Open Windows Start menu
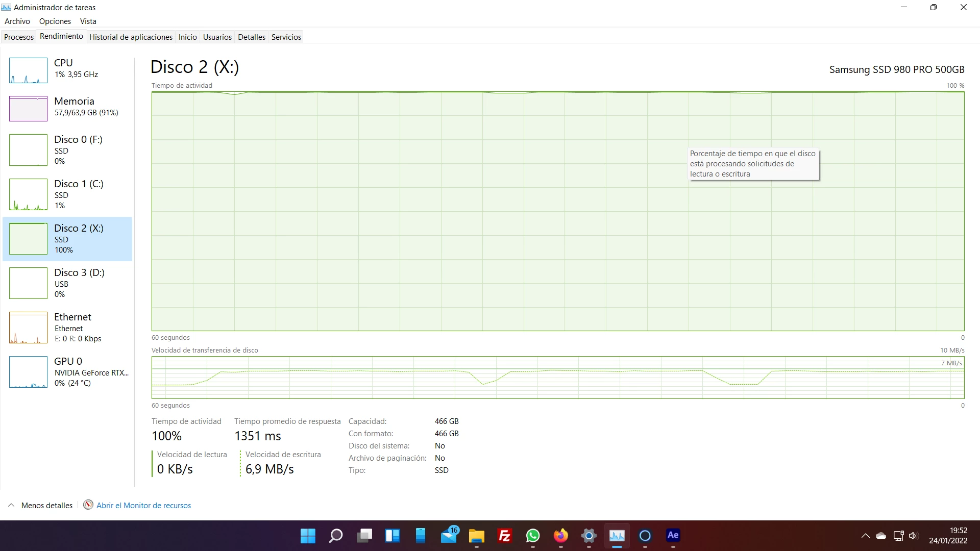This screenshot has width=980, height=551. (308, 536)
